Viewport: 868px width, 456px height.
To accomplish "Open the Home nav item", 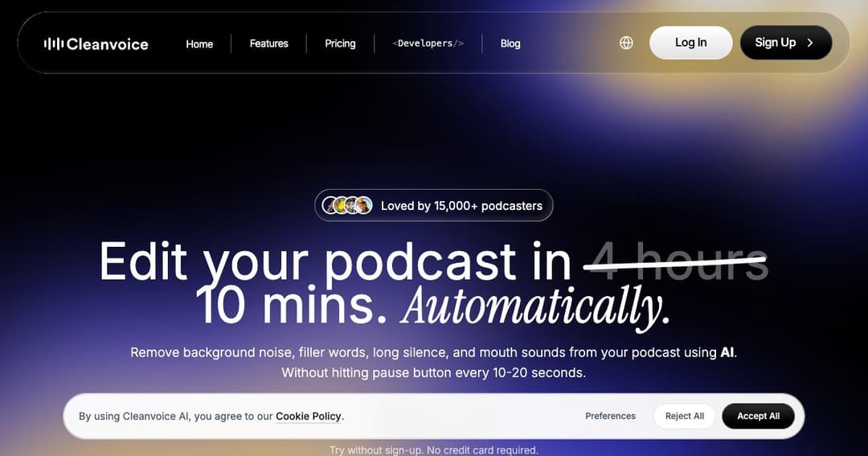I will click(x=199, y=43).
